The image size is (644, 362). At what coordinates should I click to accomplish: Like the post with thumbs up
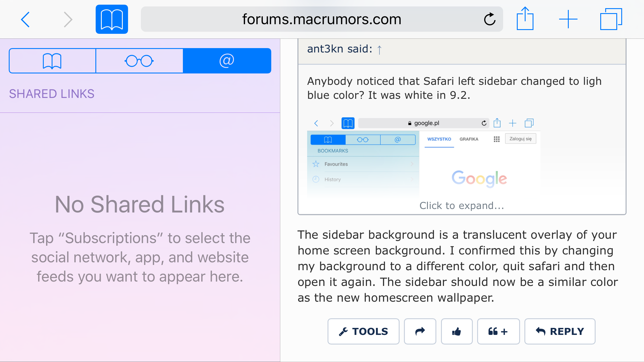[456, 331]
